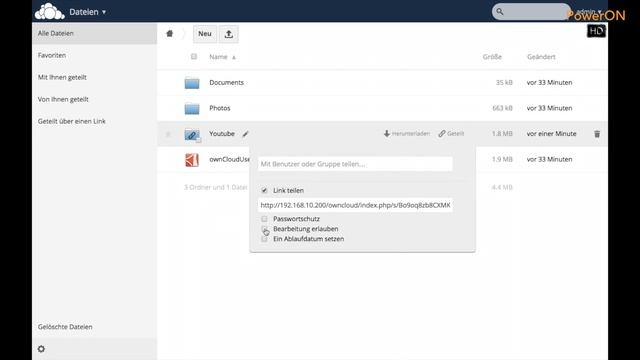Click the upload arrow icon
Screen dimensions: 640x360
pos(229,34)
